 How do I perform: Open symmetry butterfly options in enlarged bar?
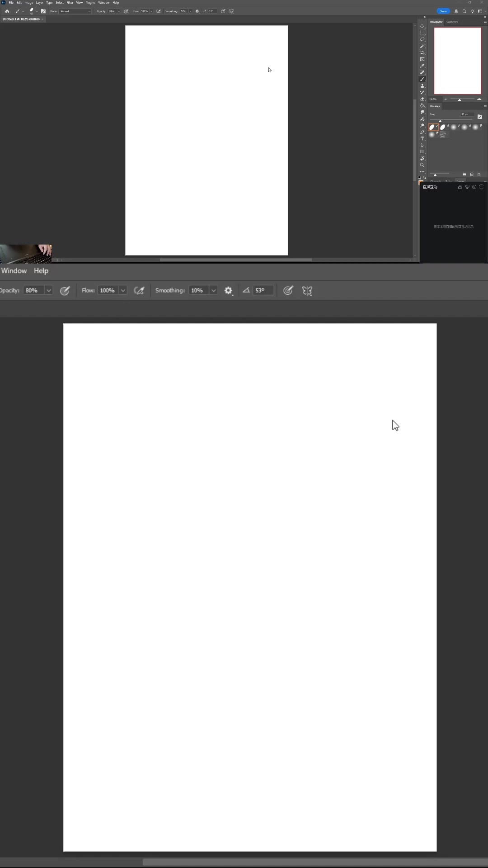[307, 291]
